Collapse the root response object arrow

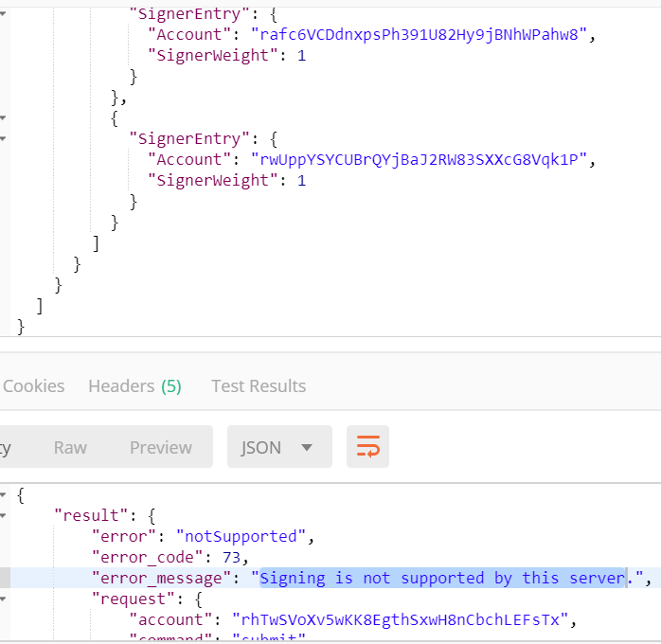pos(3,494)
